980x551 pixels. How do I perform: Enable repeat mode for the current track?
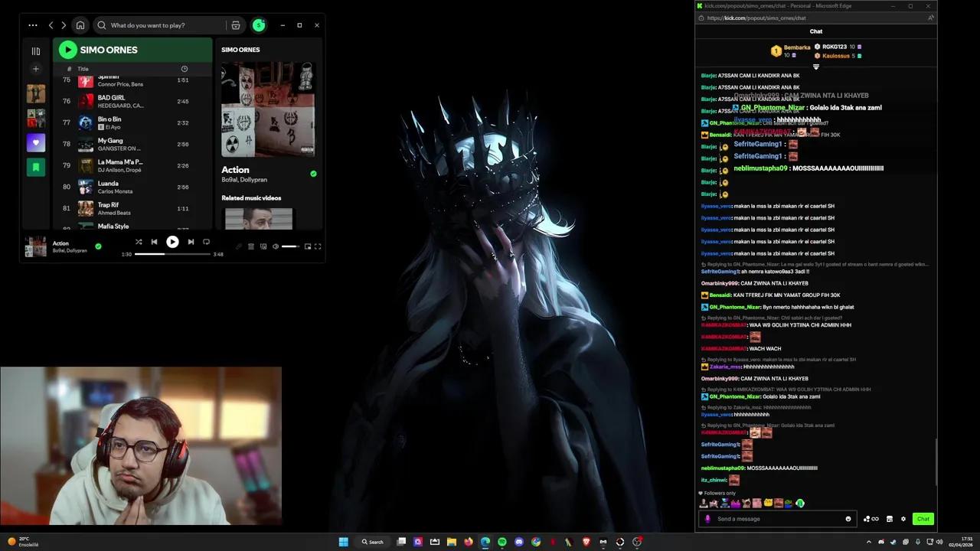207,242
